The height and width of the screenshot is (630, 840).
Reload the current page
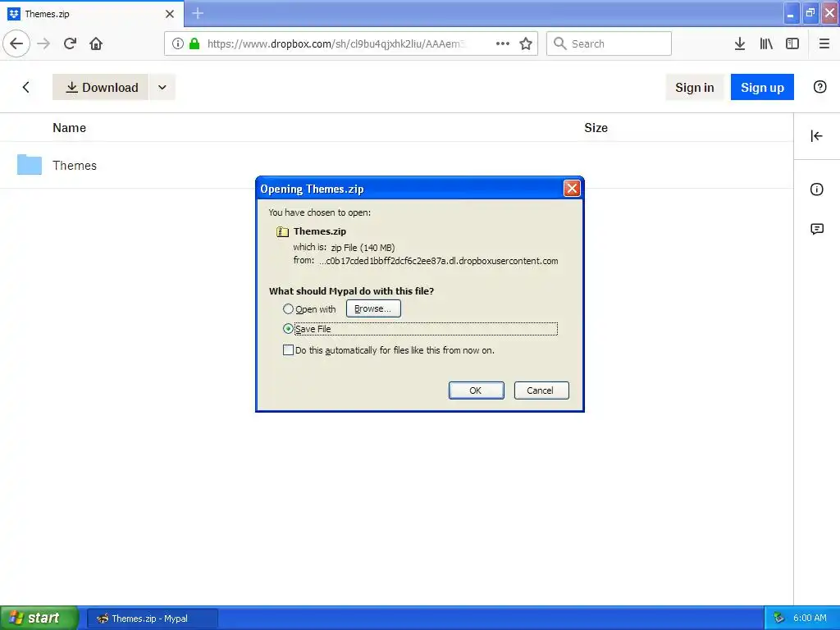point(70,43)
